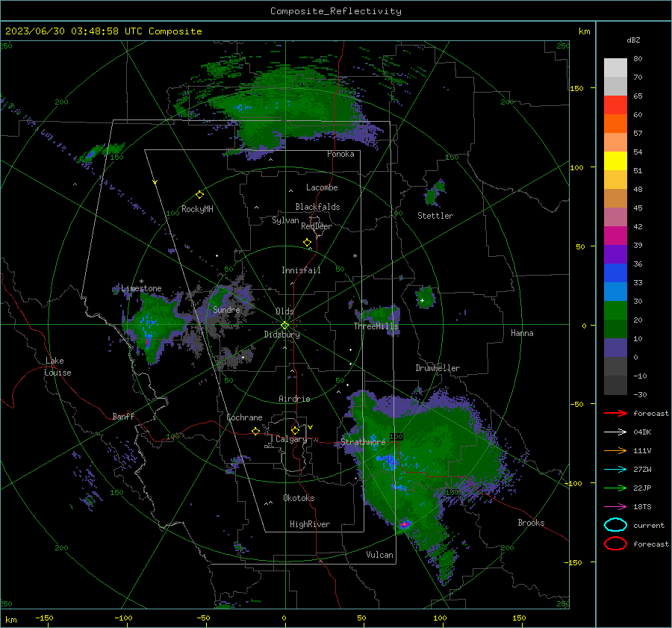Screen dimensions: 672x628
Task: Click the dBZ legend heading
Action: click(633, 40)
